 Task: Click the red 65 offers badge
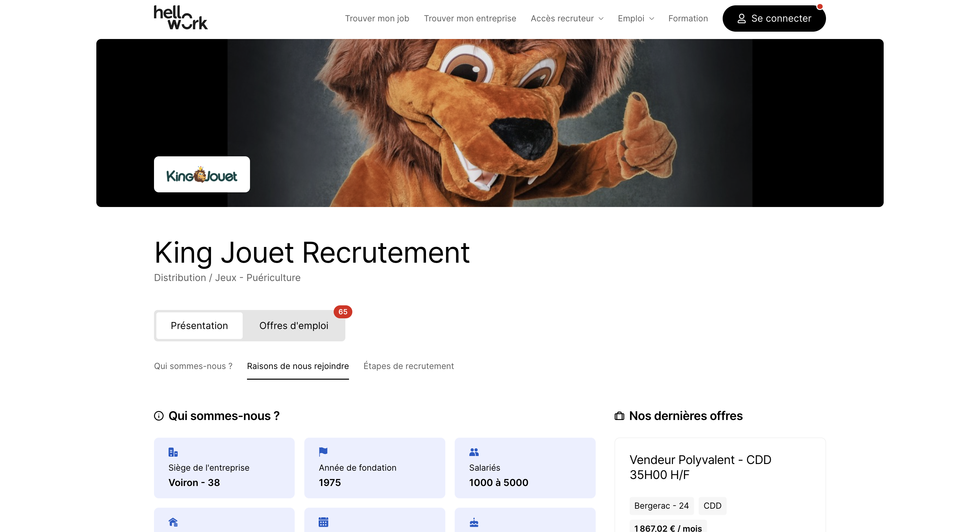[x=343, y=312]
